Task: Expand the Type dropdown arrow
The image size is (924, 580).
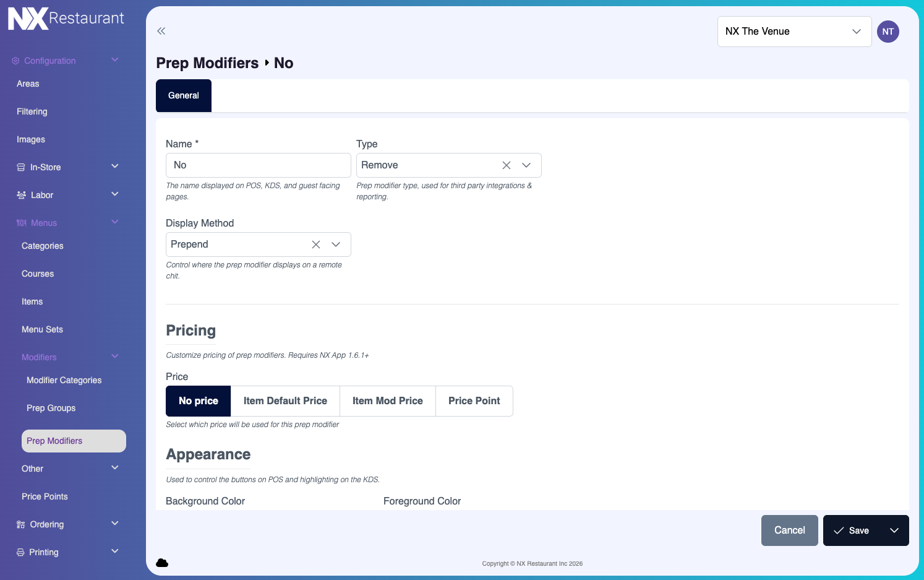Action: 526,165
